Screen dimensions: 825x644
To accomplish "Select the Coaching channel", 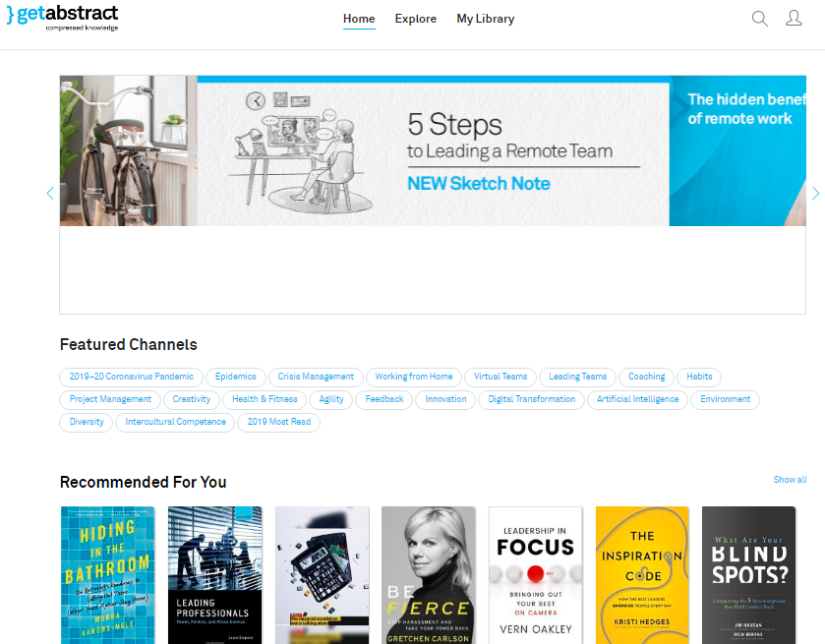I will tap(647, 377).
